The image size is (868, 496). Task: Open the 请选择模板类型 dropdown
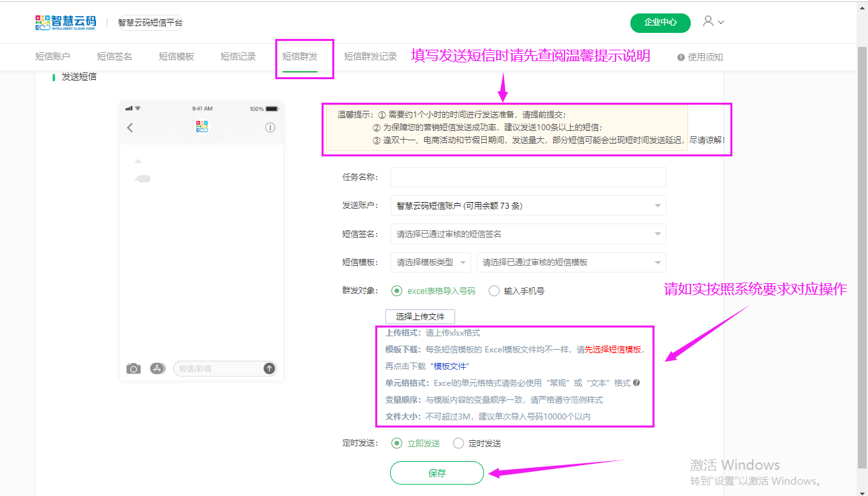430,262
